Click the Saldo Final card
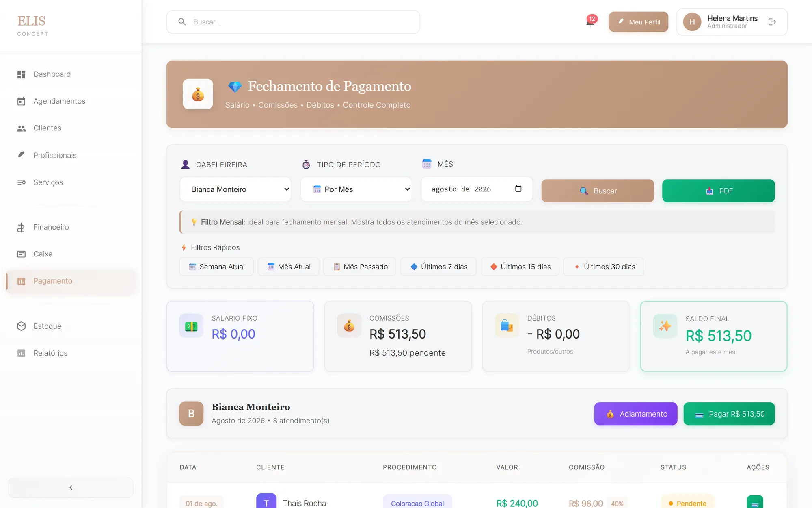Screen dimensions: 812x508 (x=714, y=336)
